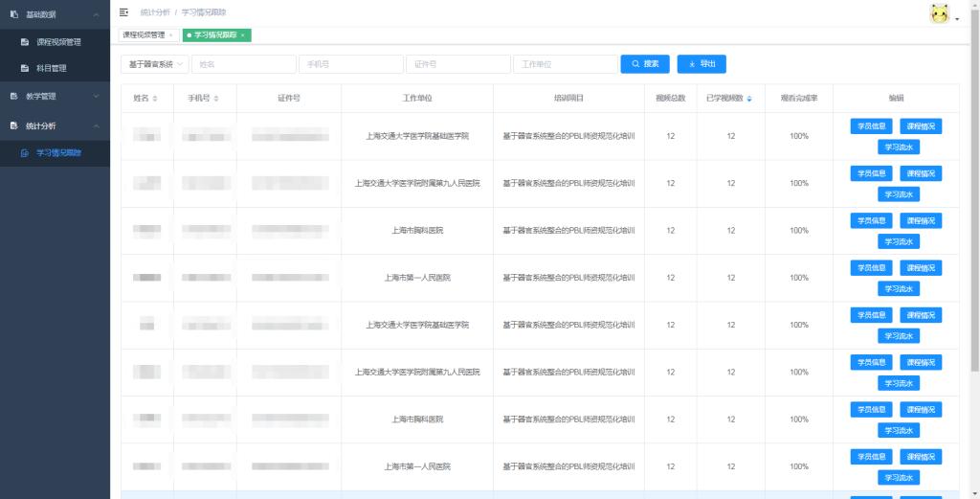
Task: Click 学员信息 in the eighth table row
Action: (871, 457)
